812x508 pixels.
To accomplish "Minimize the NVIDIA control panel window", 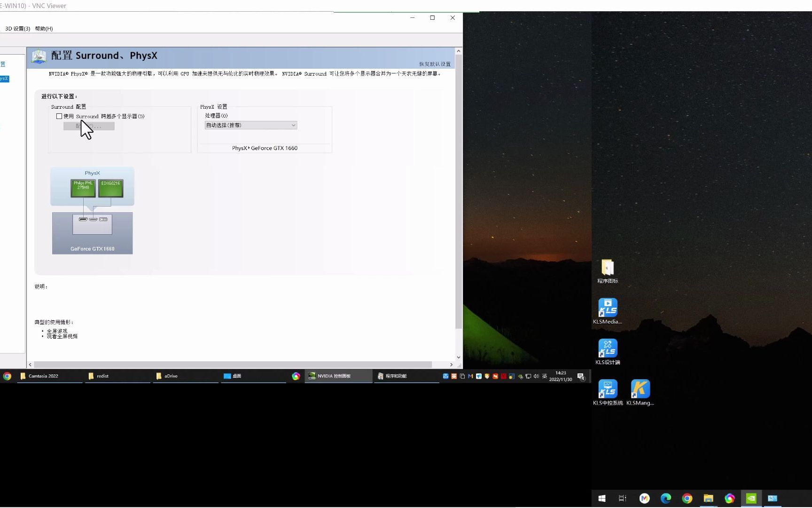I will pos(412,18).
